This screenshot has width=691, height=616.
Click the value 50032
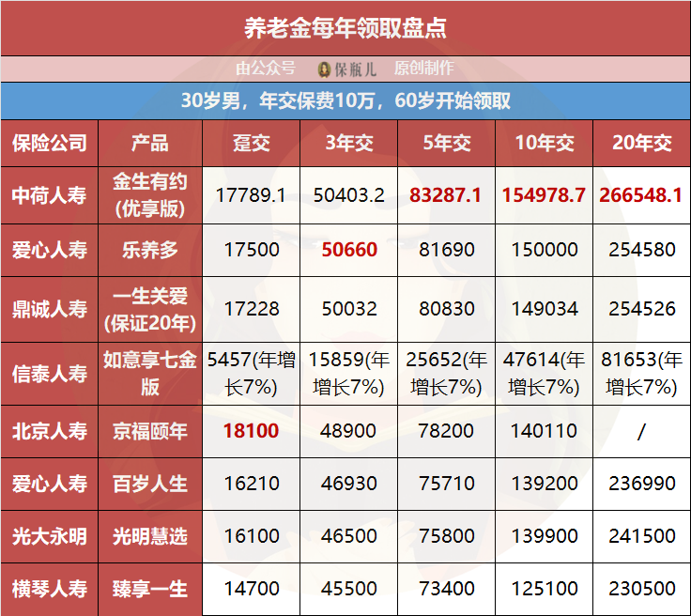pos(349,309)
